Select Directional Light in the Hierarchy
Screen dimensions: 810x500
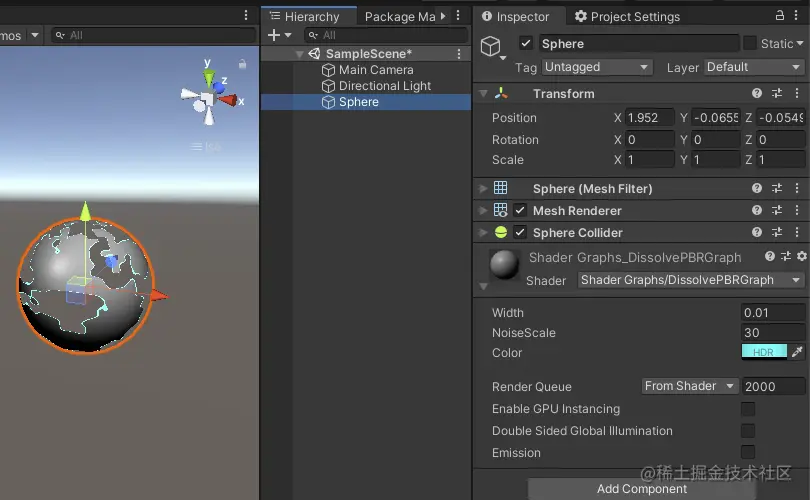pos(376,86)
